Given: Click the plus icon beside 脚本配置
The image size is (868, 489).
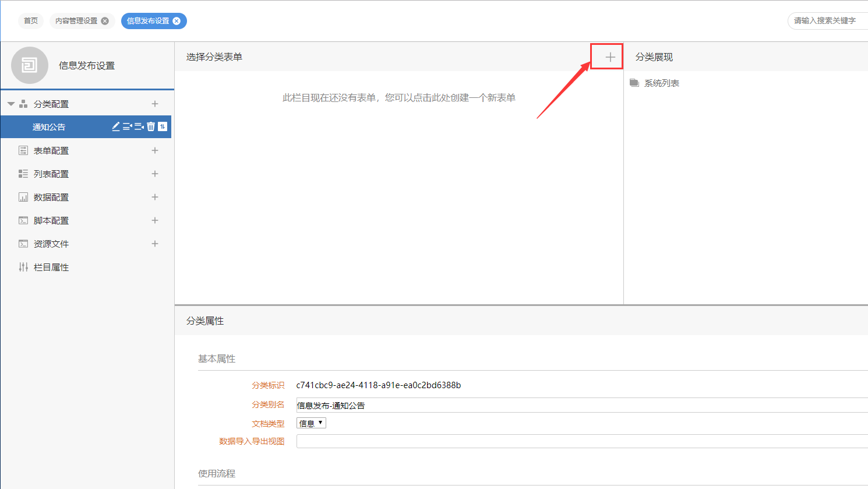Looking at the screenshot, I should tap(155, 220).
